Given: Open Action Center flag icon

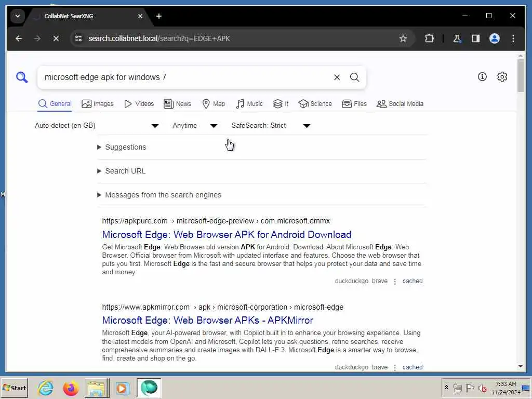Looking at the screenshot, I should (470, 388).
